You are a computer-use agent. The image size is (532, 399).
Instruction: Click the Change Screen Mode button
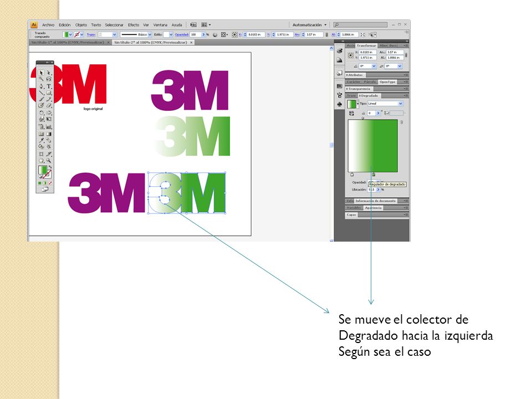point(45,190)
